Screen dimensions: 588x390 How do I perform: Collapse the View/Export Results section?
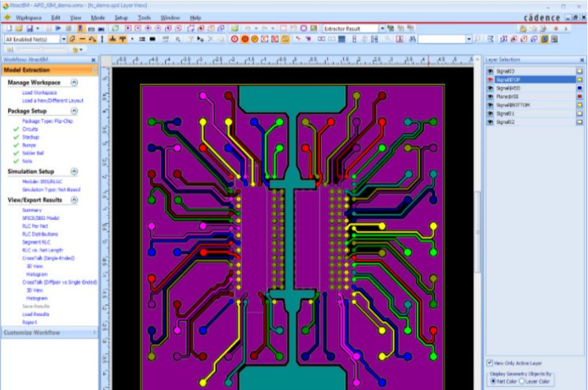coord(74,200)
